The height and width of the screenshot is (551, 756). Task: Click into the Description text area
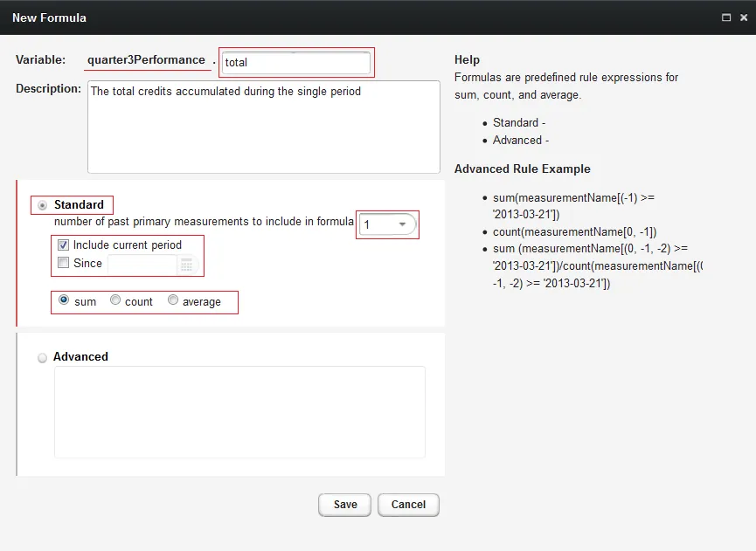(264, 127)
